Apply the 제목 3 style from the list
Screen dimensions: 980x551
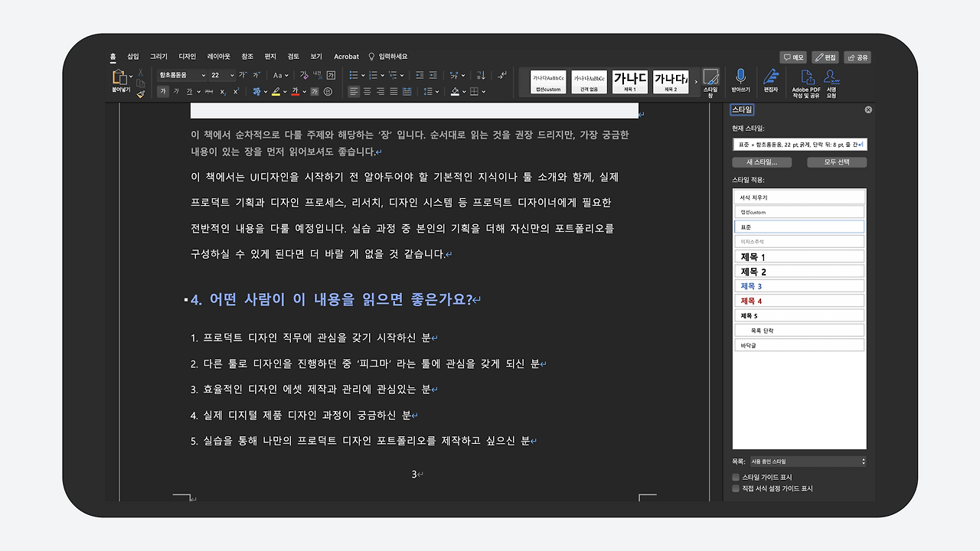[799, 286]
